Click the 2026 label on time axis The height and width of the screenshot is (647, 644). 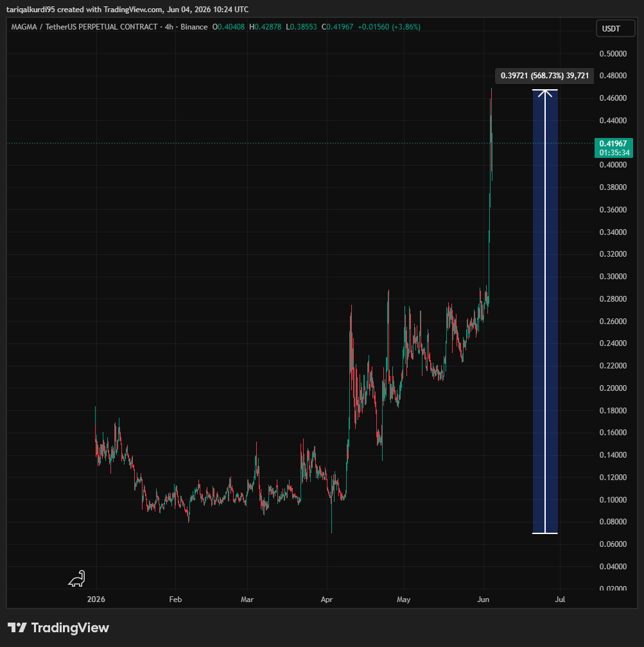[96, 600]
